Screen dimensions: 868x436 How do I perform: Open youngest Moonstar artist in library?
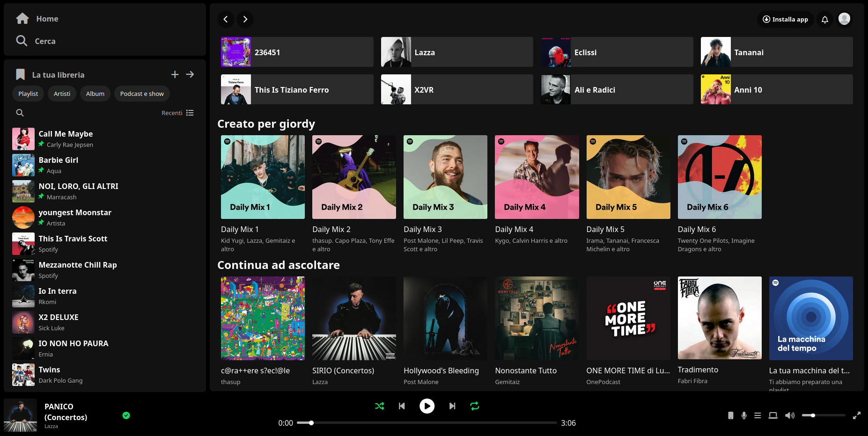105,218
